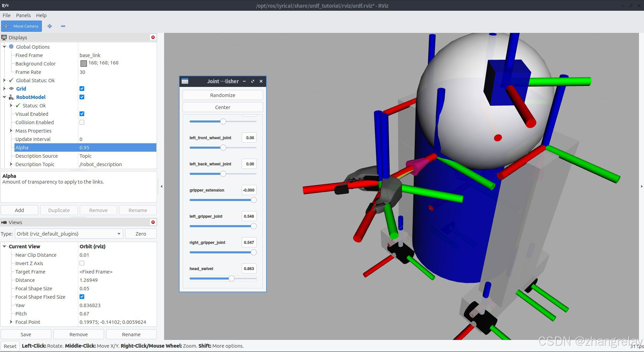Close the Displays panel with red icon

[153, 37]
